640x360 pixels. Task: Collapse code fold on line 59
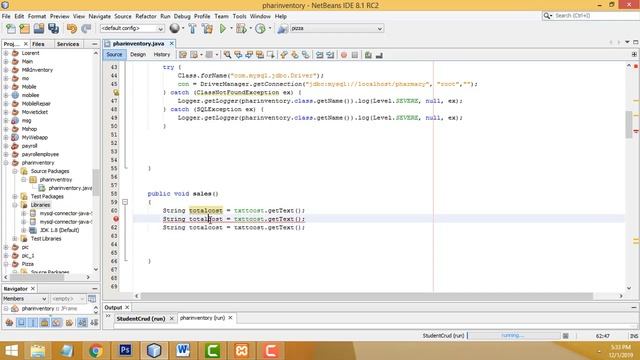[x=125, y=202]
